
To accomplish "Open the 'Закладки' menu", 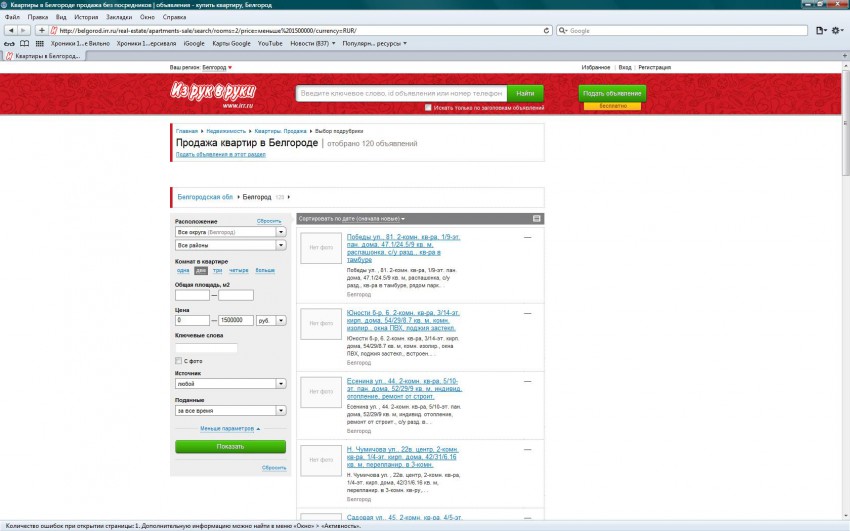I will click(x=118, y=17).
